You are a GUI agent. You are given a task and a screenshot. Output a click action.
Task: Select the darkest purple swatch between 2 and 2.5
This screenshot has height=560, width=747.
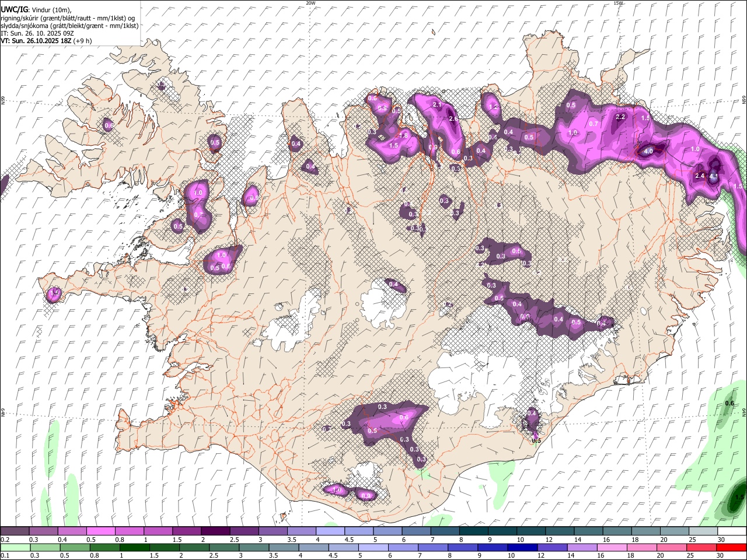pos(215,531)
